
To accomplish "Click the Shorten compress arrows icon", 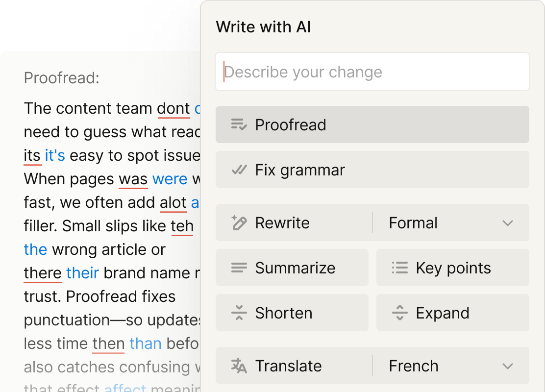I will (239, 313).
